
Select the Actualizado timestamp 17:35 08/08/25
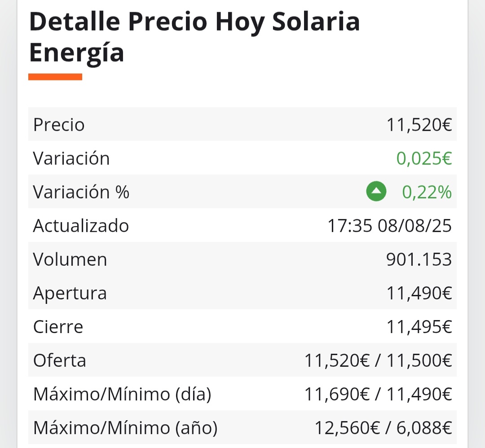[389, 226]
